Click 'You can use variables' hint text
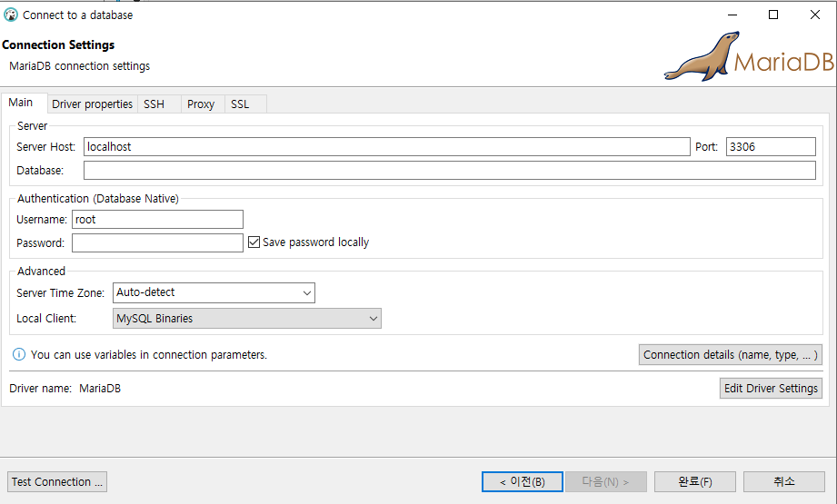The width and height of the screenshot is (837, 504). pos(149,355)
